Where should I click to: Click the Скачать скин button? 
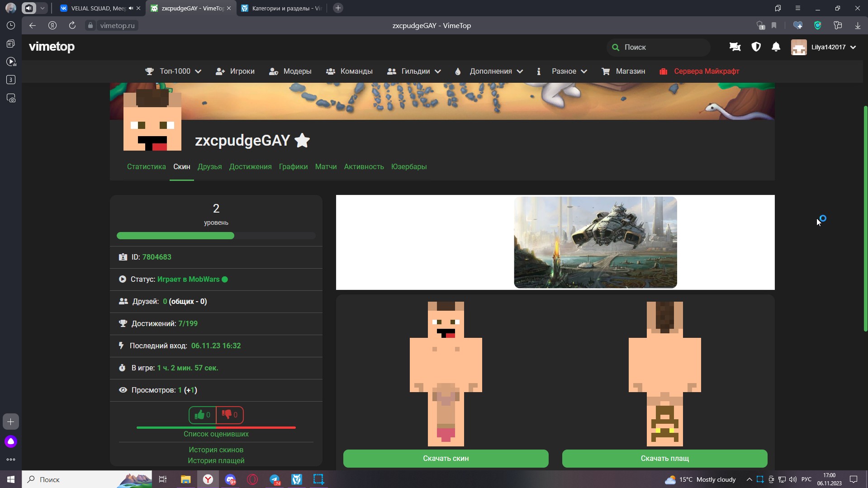(x=446, y=458)
